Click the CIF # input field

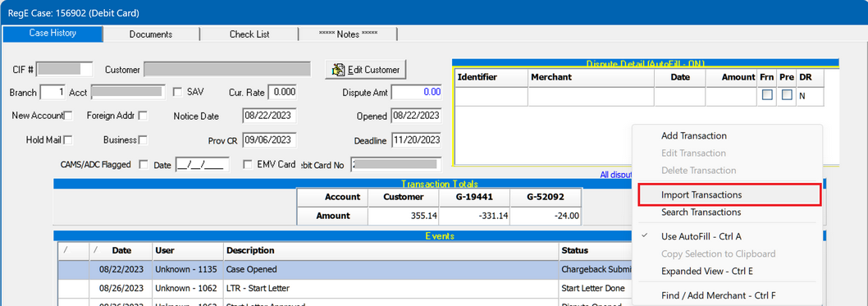tap(64, 70)
